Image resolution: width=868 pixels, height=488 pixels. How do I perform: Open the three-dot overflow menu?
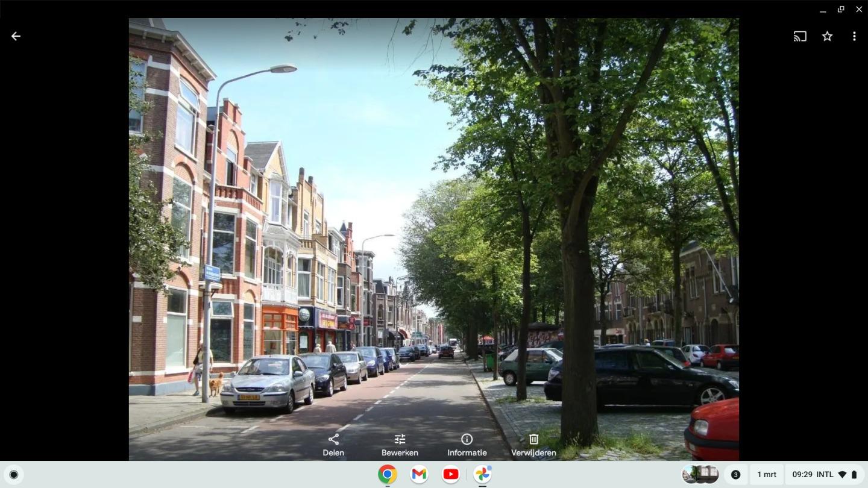(x=854, y=36)
